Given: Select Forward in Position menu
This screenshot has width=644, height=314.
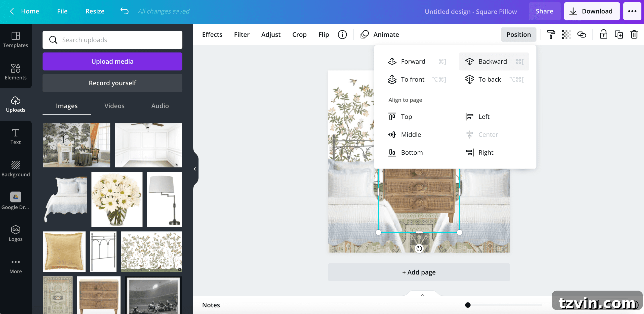Looking at the screenshot, I should tap(417, 61).
